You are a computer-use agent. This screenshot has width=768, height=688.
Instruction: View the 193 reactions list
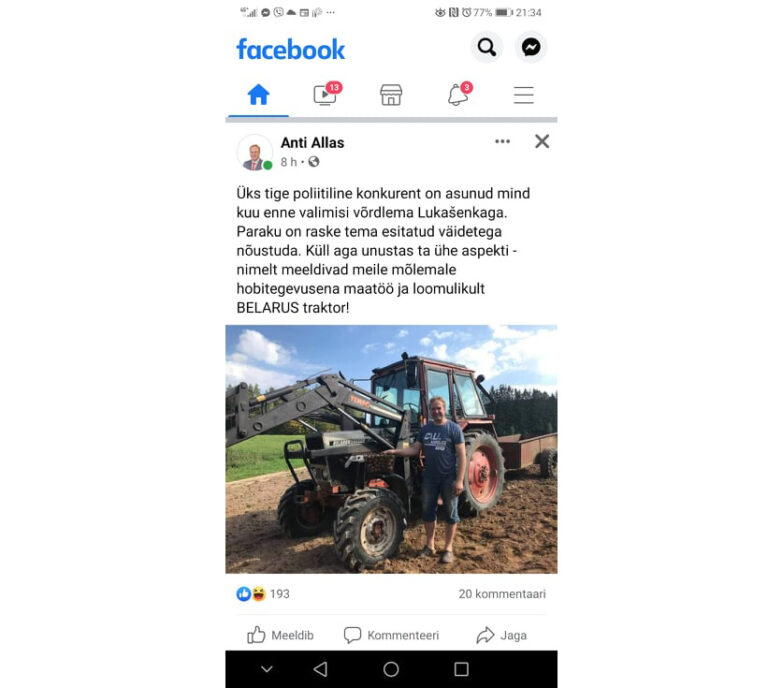click(x=263, y=593)
